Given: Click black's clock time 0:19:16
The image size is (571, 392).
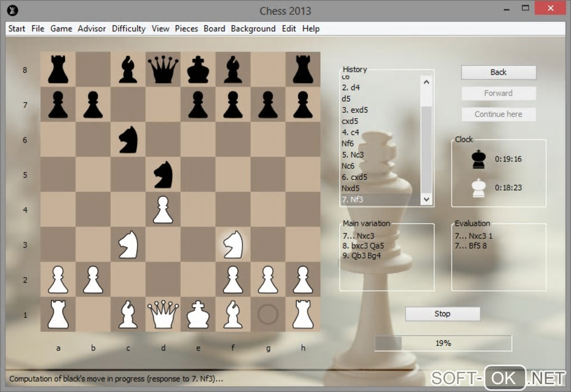Looking at the screenshot, I should click(x=508, y=159).
